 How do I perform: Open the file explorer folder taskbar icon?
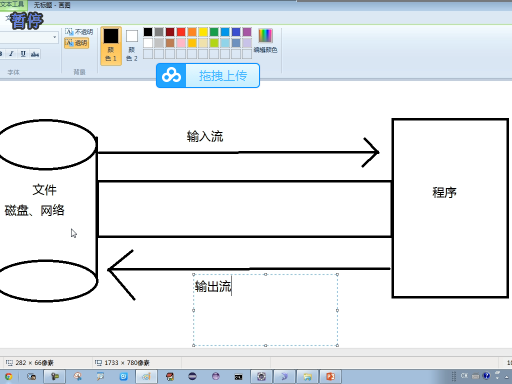coord(307,377)
